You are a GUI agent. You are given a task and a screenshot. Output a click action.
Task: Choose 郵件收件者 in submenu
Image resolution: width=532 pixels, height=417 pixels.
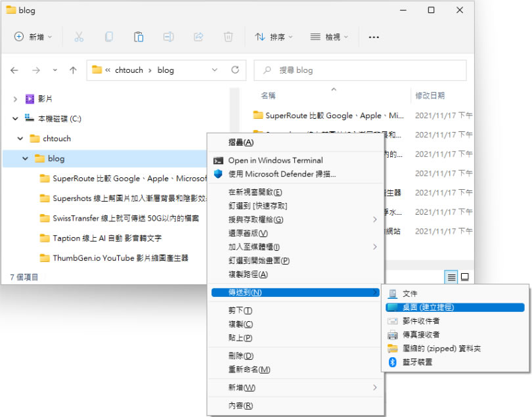(456, 321)
